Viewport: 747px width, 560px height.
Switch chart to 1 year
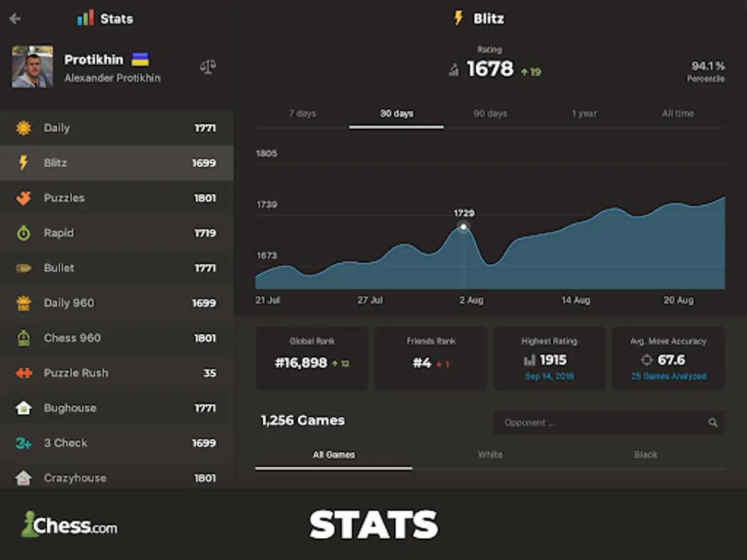click(x=584, y=113)
